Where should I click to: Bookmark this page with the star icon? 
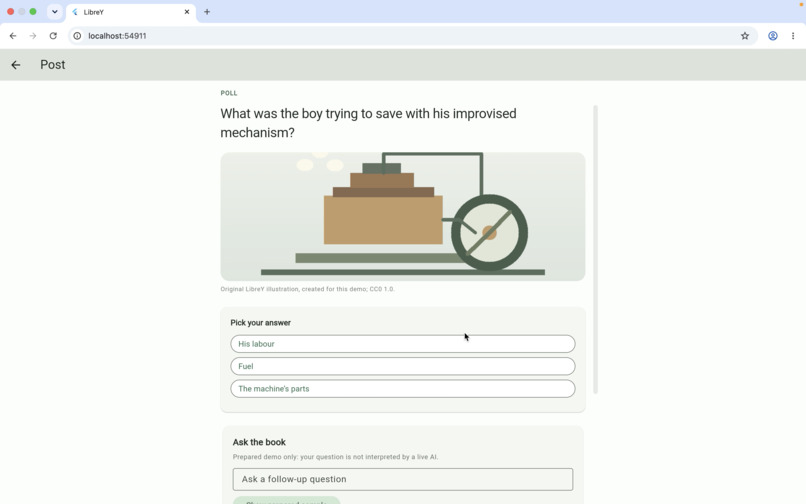pos(745,36)
